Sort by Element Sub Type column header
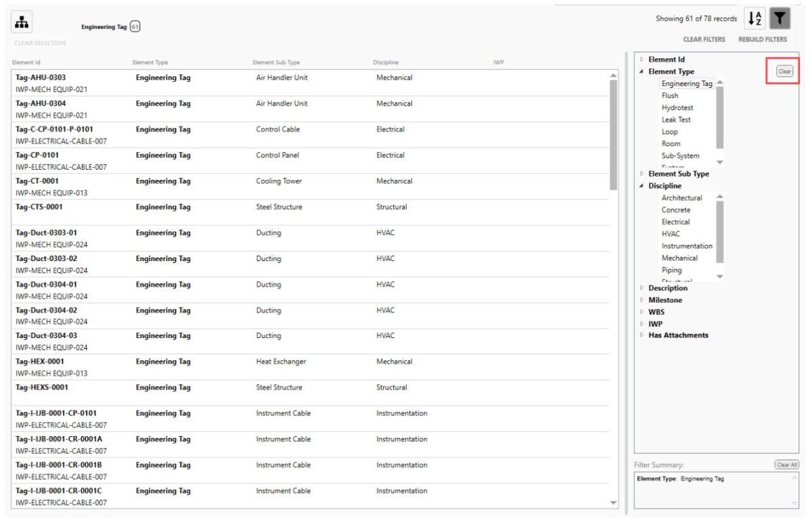812x524 pixels. coord(276,63)
